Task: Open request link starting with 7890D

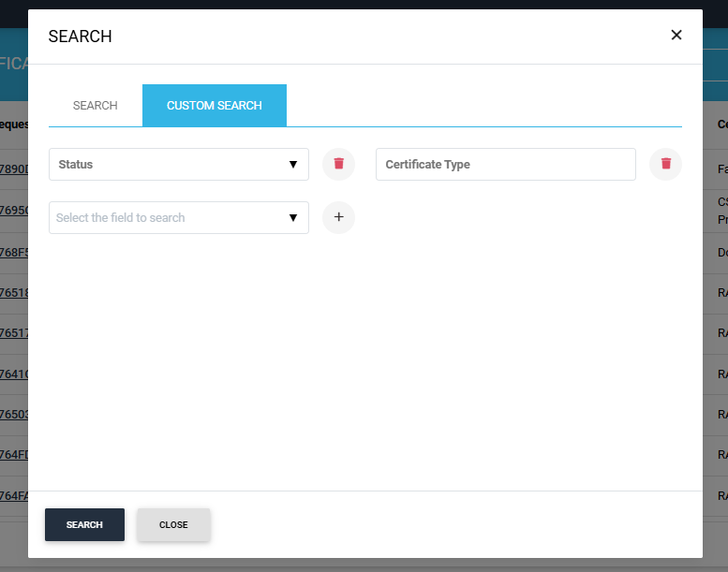Action: point(14,169)
